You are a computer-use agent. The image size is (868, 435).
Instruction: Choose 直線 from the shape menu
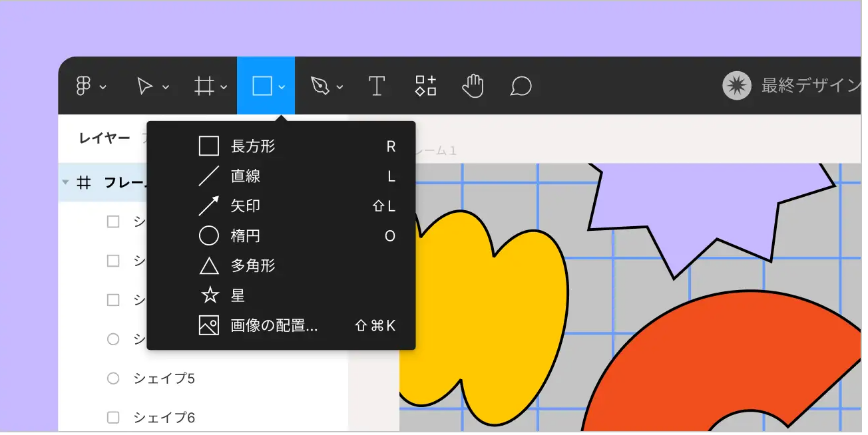(x=281, y=176)
